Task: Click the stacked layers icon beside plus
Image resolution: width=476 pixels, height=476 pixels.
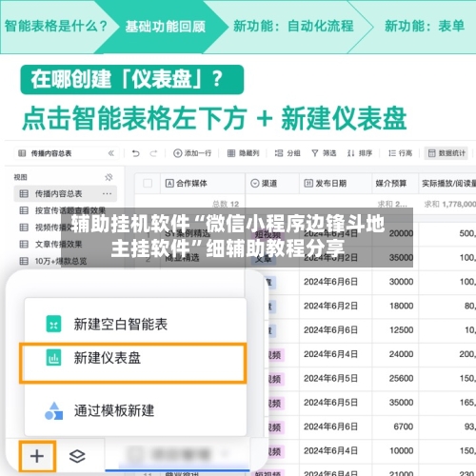Action: click(x=77, y=456)
